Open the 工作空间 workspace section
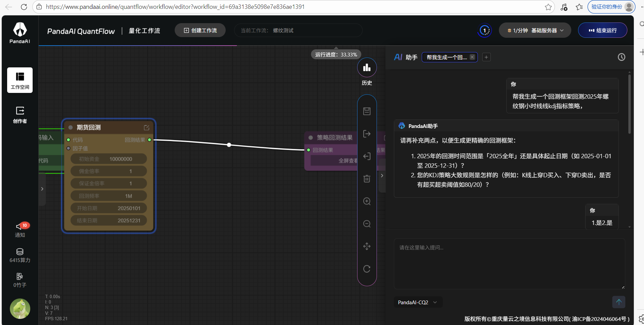 click(20, 80)
